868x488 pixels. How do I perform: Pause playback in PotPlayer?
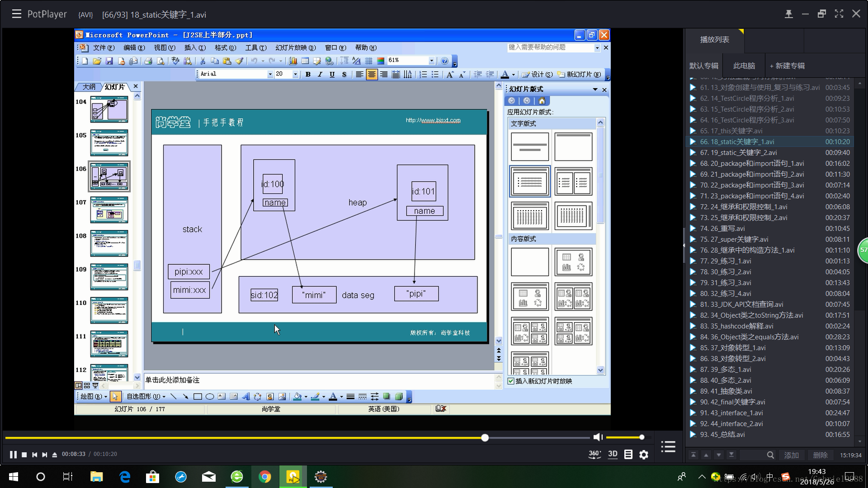pyautogui.click(x=13, y=455)
